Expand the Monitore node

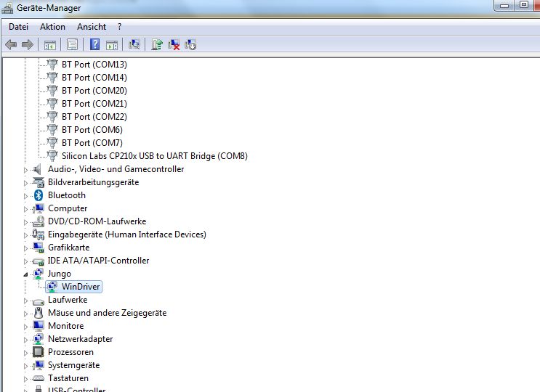click(25, 327)
